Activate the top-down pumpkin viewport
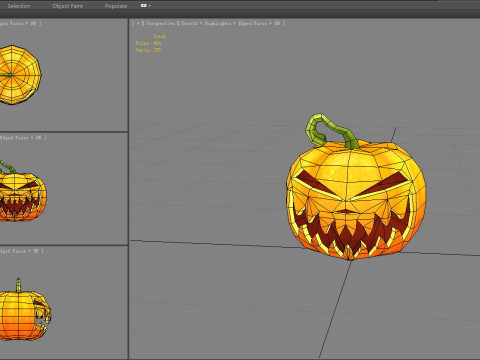The image size is (480, 360). [x=64, y=75]
